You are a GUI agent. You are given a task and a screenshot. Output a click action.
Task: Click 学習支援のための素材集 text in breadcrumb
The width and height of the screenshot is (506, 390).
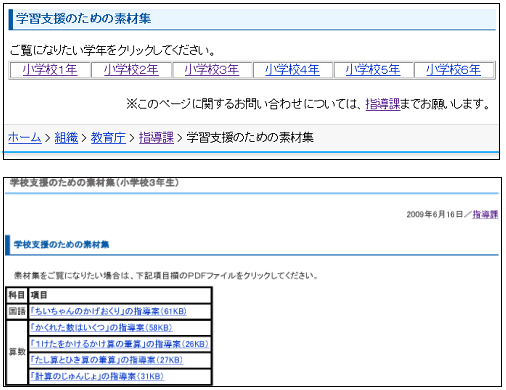coord(250,137)
